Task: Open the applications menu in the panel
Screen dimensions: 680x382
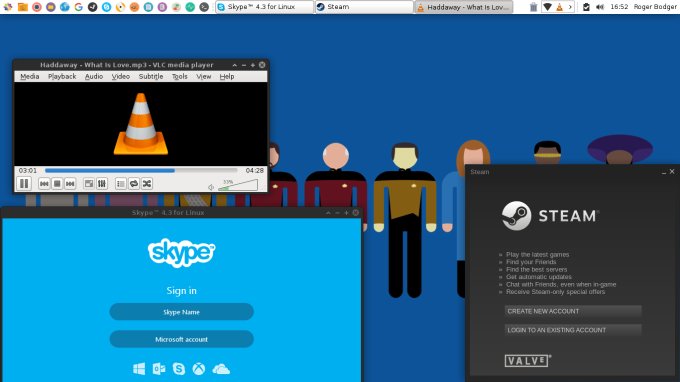Action: point(8,7)
